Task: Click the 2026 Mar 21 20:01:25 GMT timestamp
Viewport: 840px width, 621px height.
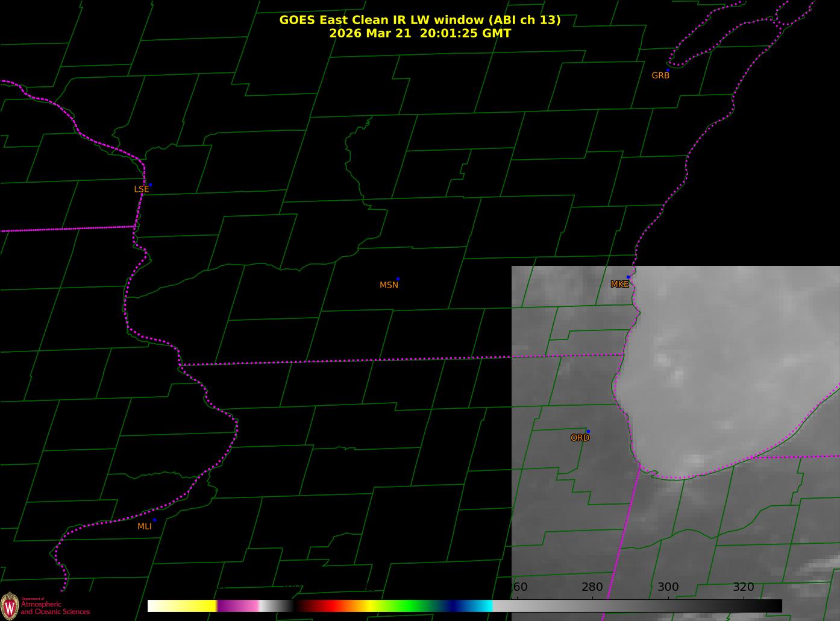Action: point(419,33)
